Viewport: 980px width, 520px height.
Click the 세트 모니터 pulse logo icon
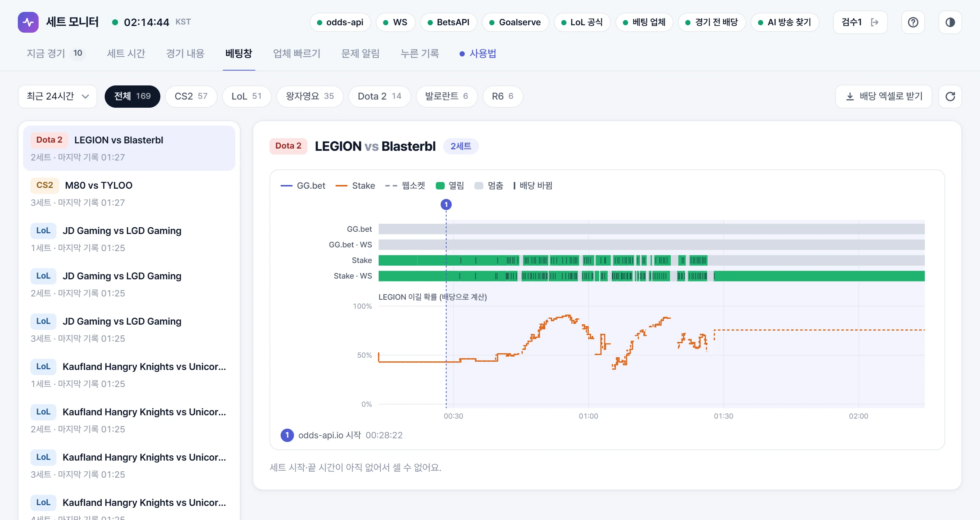(28, 22)
